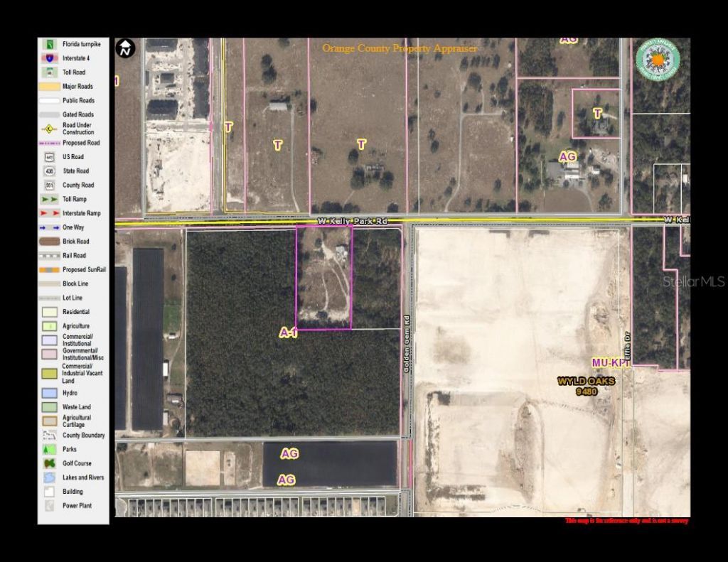Select the Hydro blue color swatch
The width and height of the screenshot is (728, 562).
[48, 393]
